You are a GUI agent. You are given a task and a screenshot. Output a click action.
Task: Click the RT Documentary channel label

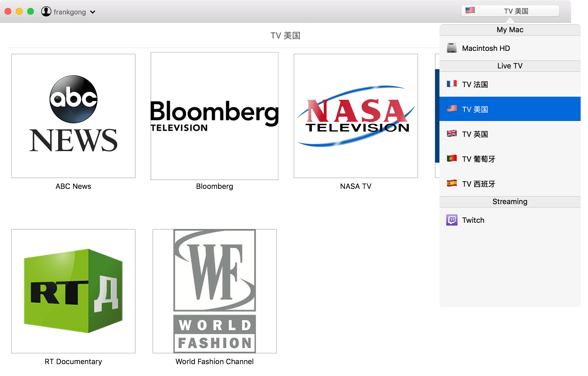(73, 362)
